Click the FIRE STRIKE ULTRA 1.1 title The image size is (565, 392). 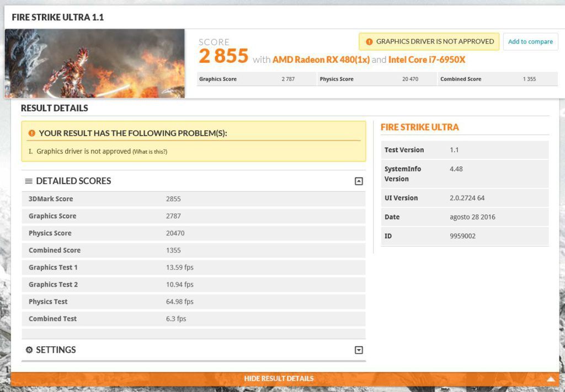click(57, 17)
